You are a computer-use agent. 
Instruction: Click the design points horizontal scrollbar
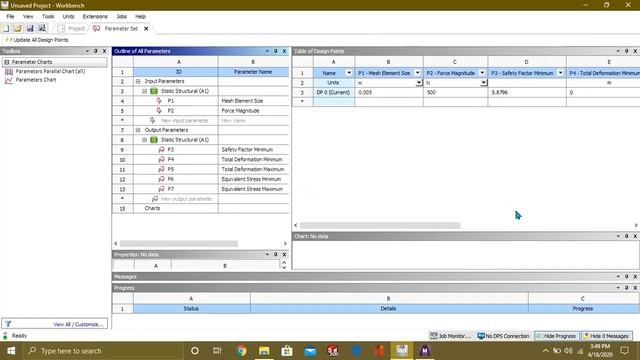(380, 225)
